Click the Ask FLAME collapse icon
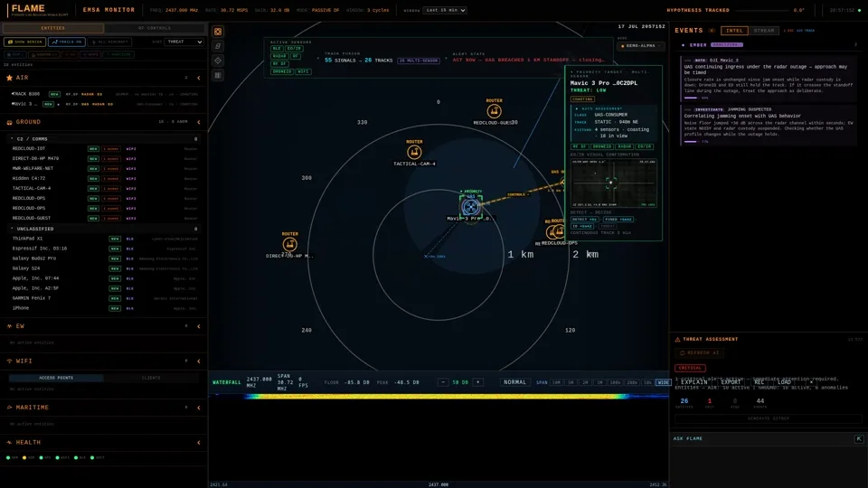868x488 pixels. (x=859, y=439)
